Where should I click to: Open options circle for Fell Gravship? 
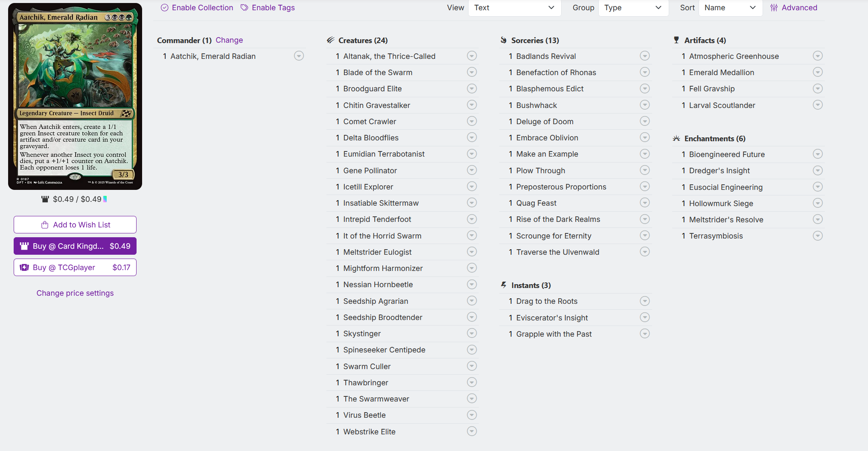click(x=818, y=88)
